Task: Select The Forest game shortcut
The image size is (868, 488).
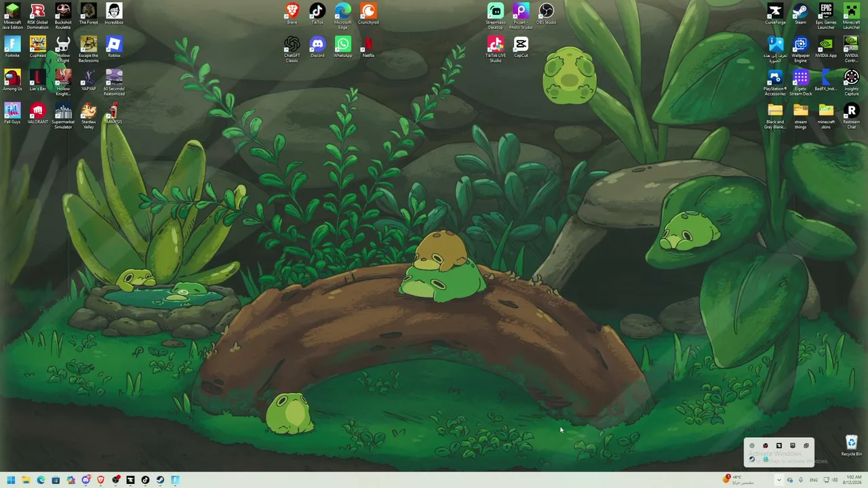Action: (x=88, y=14)
